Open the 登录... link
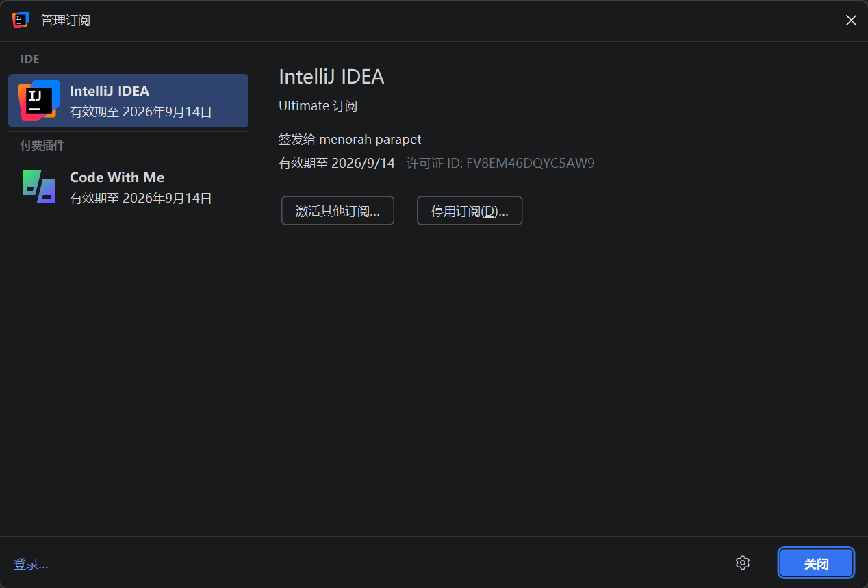Image resolution: width=868 pixels, height=588 pixels. [31, 564]
